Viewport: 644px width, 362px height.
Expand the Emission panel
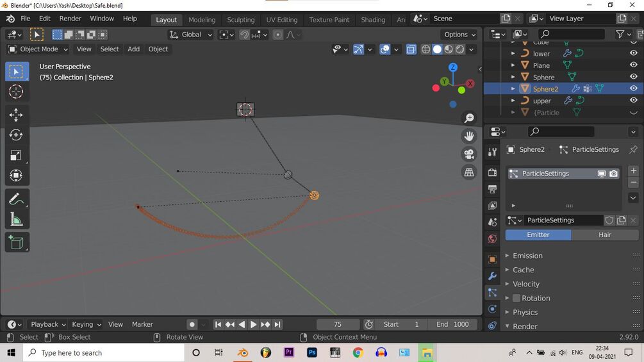click(x=527, y=256)
